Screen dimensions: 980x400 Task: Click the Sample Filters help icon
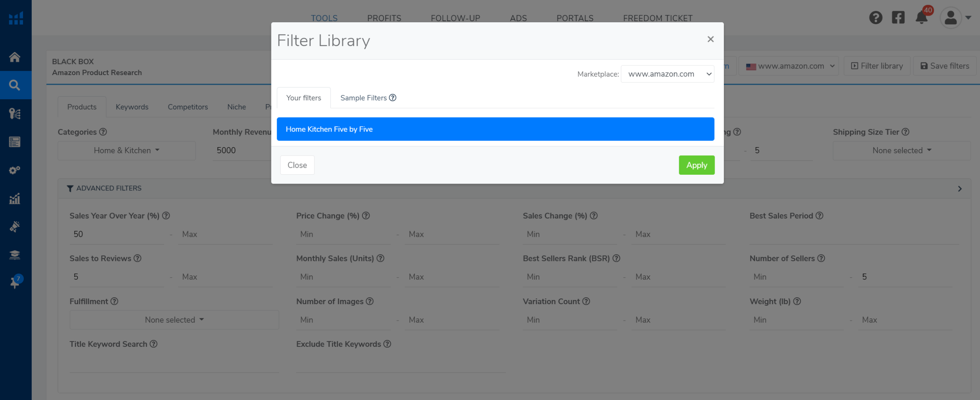(x=393, y=98)
